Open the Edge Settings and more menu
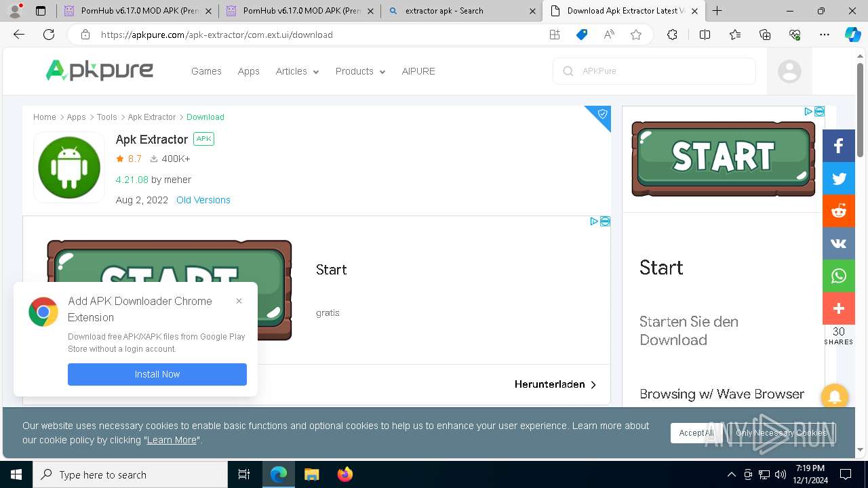The height and width of the screenshot is (488, 868). click(x=825, y=35)
